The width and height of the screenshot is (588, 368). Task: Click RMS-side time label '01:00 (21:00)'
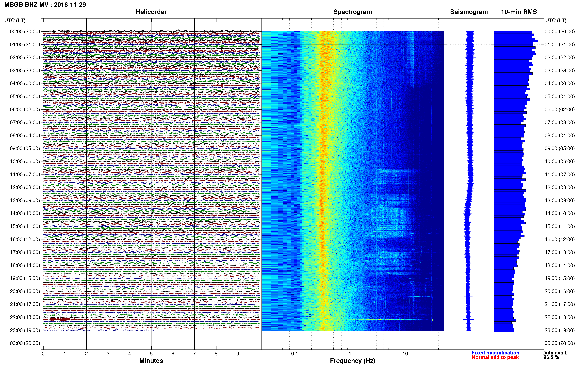pyautogui.click(x=560, y=45)
